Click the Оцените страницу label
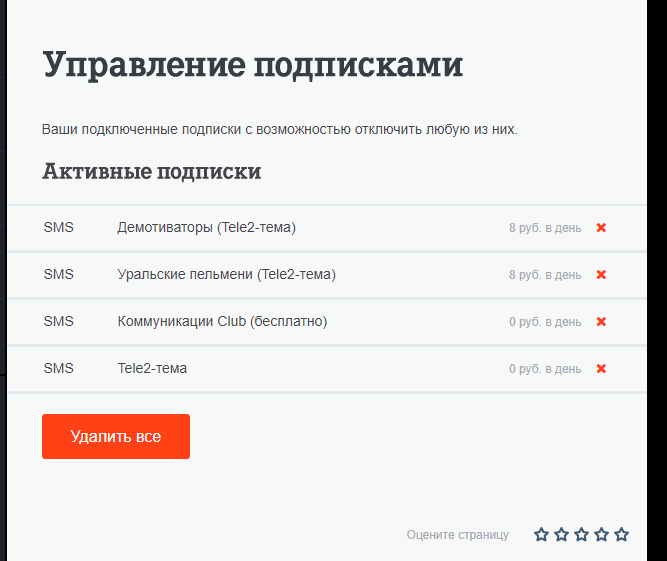The image size is (667, 561). click(457, 535)
